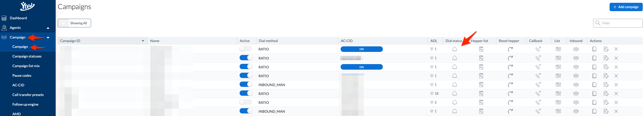
Task: Open hopper list icon in first row
Action: [481, 49]
